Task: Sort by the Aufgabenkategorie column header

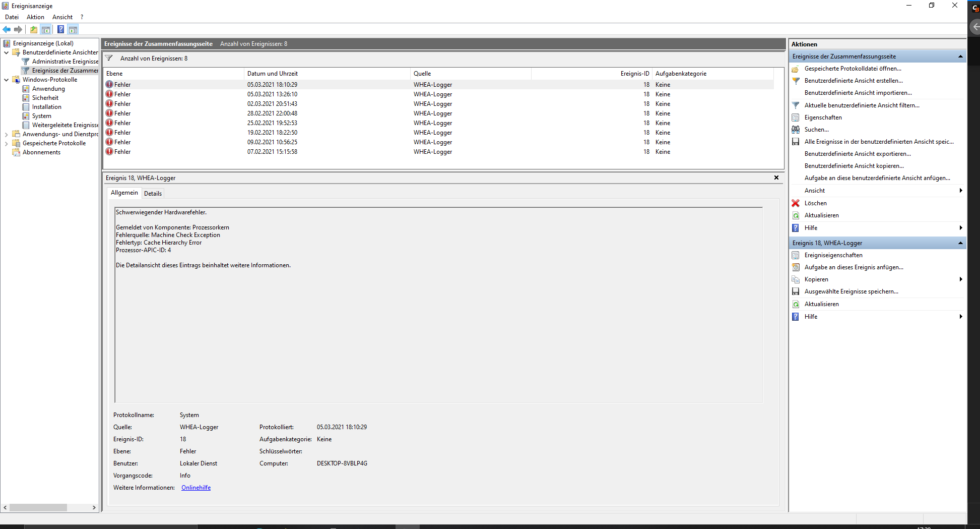Action: click(713, 74)
